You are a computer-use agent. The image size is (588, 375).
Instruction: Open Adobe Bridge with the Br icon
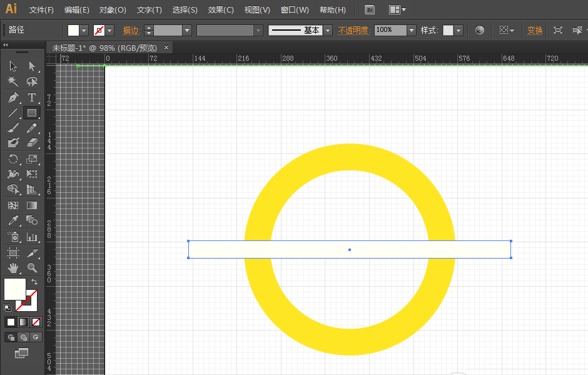[370, 10]
